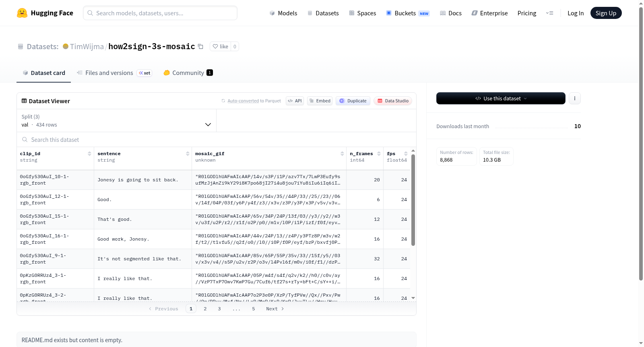Click the table's vertical scrollbar
The image size is (644, 347).
pos(413,200)
